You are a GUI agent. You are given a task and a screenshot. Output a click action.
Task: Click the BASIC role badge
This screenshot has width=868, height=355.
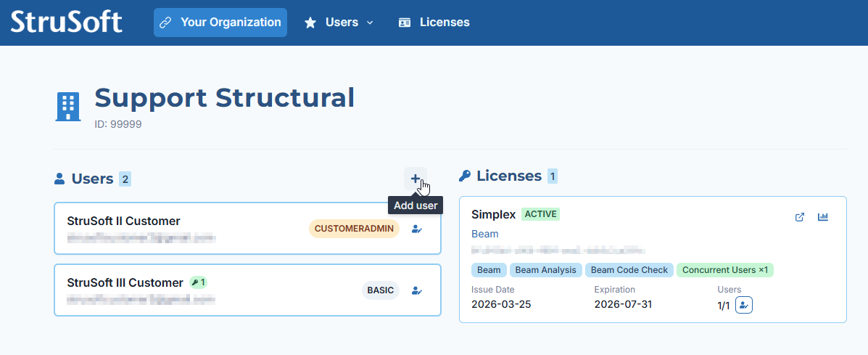click(380, 290)
